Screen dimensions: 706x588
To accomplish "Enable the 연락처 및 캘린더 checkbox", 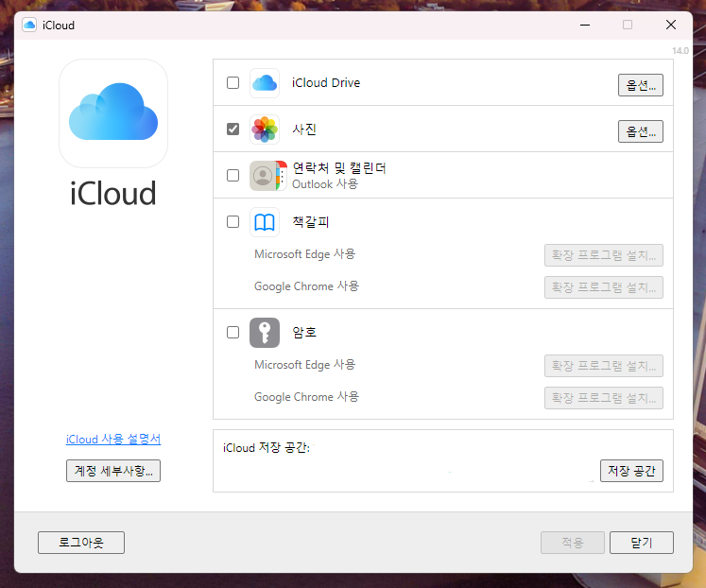I will pyautogui.click(x=232, y=176).
